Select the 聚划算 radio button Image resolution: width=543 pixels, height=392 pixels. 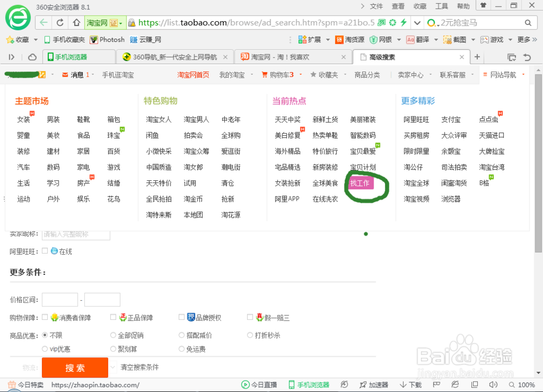(x=113, y=349)
